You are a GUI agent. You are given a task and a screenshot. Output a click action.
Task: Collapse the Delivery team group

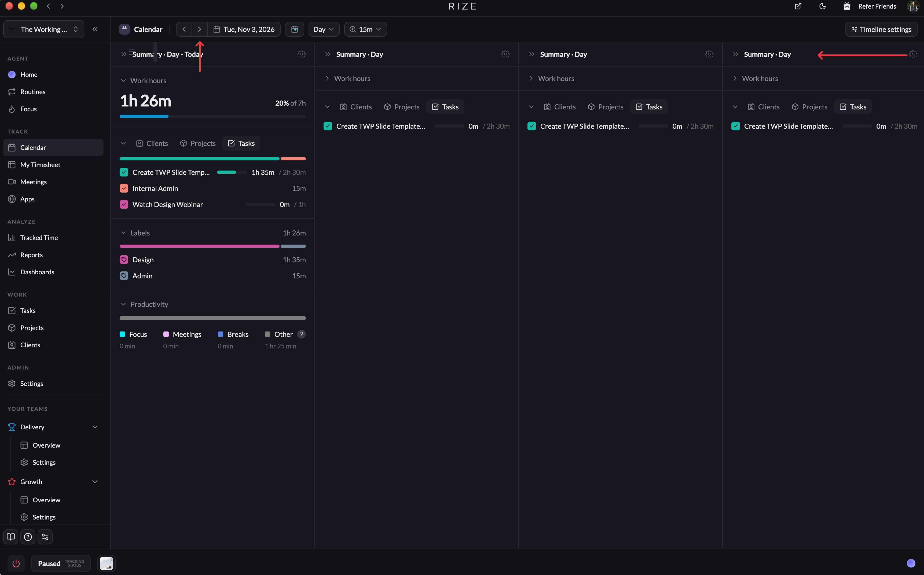pos(95,427)
